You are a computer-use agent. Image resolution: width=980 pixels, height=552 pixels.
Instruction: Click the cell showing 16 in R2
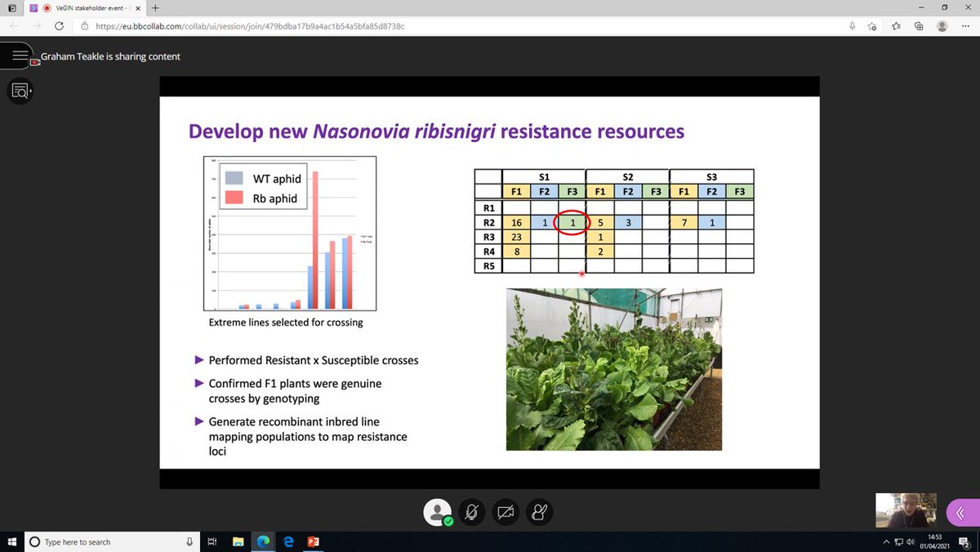[516, 222]
